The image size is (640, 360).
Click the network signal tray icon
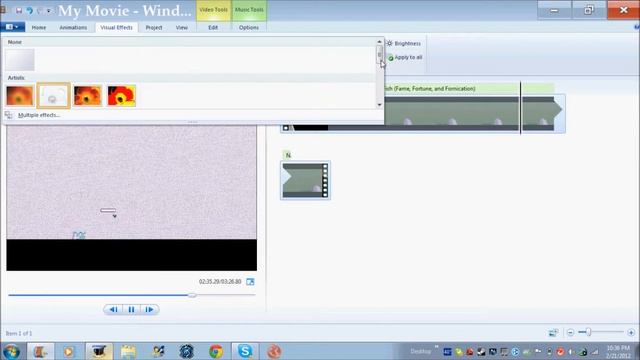pyautogui.click(x=595, y=352)
